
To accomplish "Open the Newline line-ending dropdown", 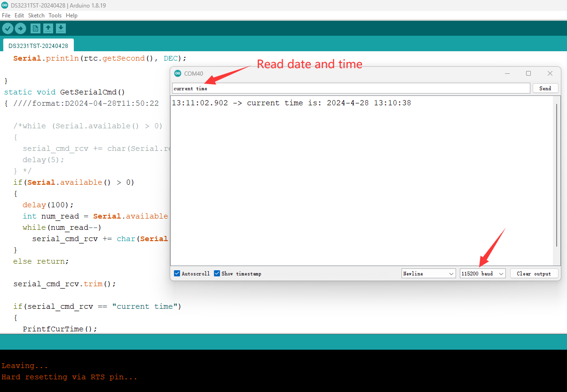I will tap(429, 274).
